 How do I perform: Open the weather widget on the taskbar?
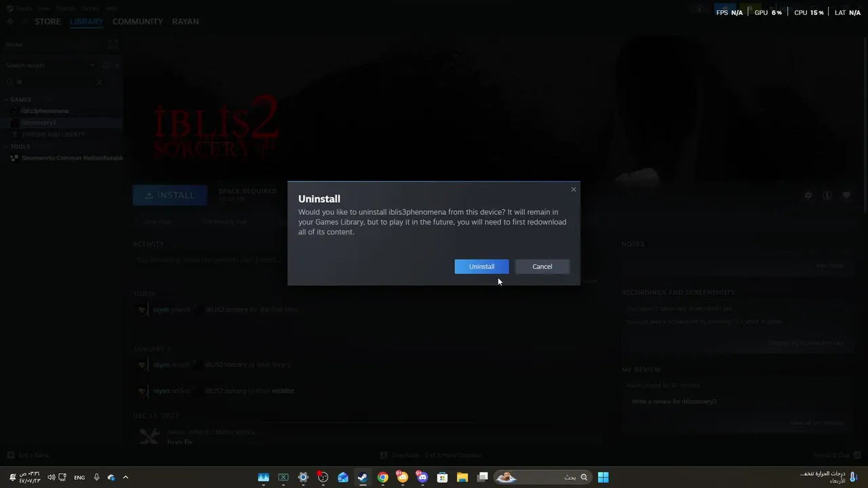(x=827, y=477)
